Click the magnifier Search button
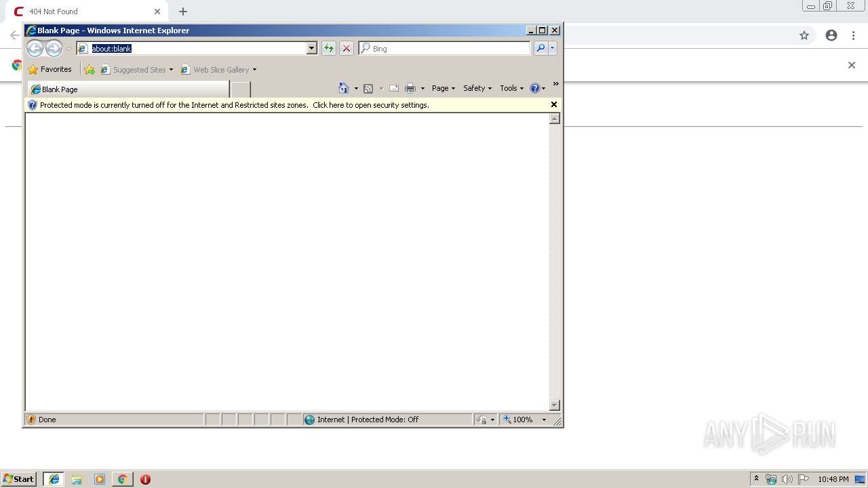This screenshot has height=488, width=868. pos(540,48)
